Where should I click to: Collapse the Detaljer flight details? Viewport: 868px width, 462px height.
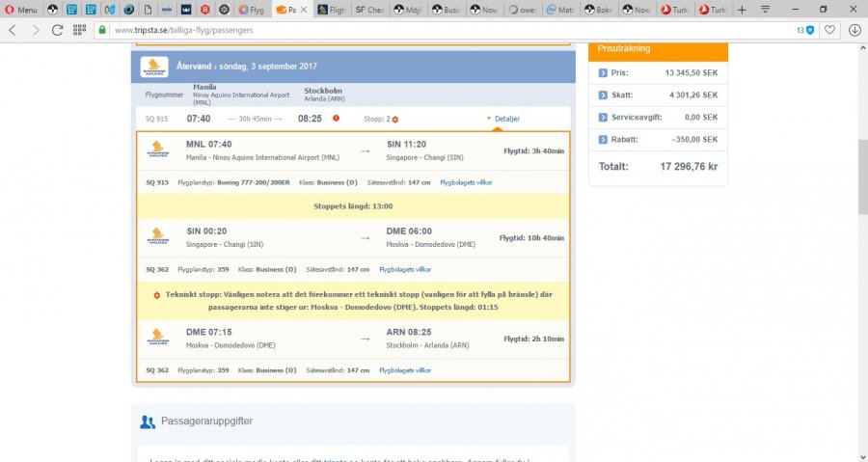(503, 119)
